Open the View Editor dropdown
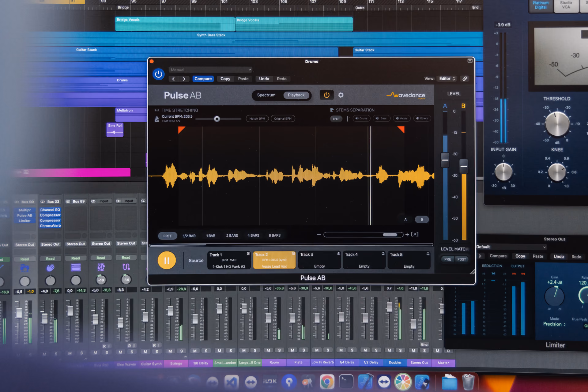This screenshot has height=392, width=588. pyautogui.click(x=447, y=79)
